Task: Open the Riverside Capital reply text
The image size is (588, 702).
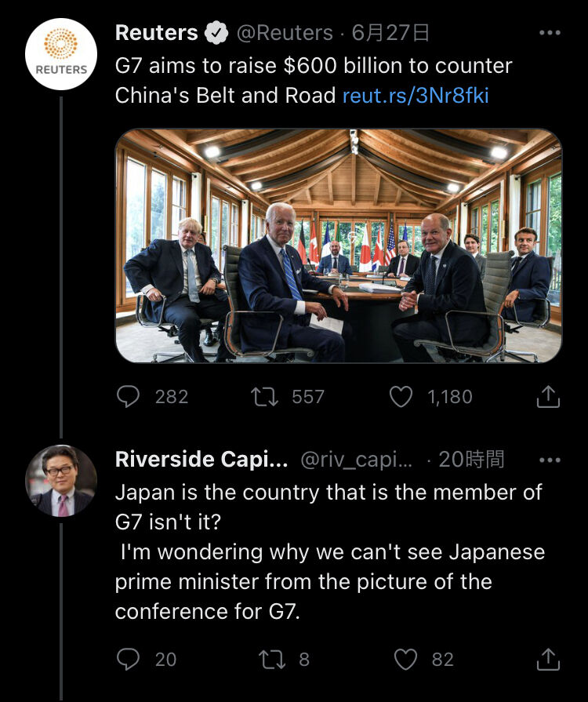Action: 329,552
